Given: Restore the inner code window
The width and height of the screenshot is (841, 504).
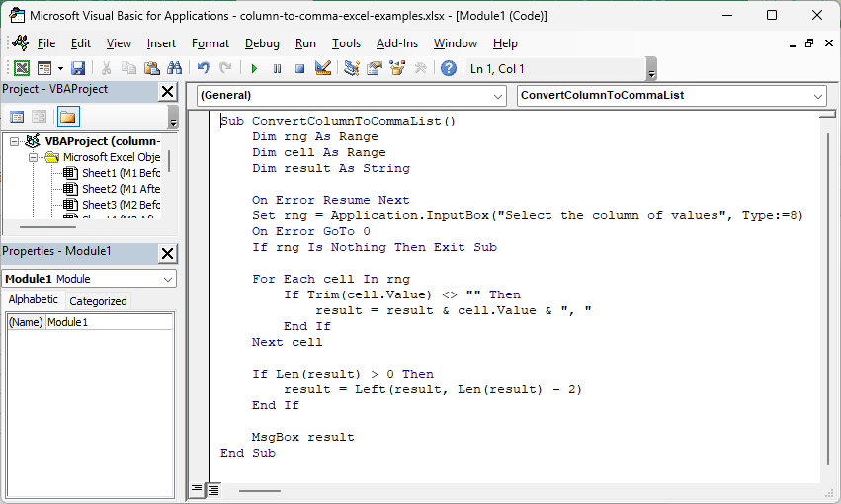Looking at the screenshot, I should click(x=808, y=43).
